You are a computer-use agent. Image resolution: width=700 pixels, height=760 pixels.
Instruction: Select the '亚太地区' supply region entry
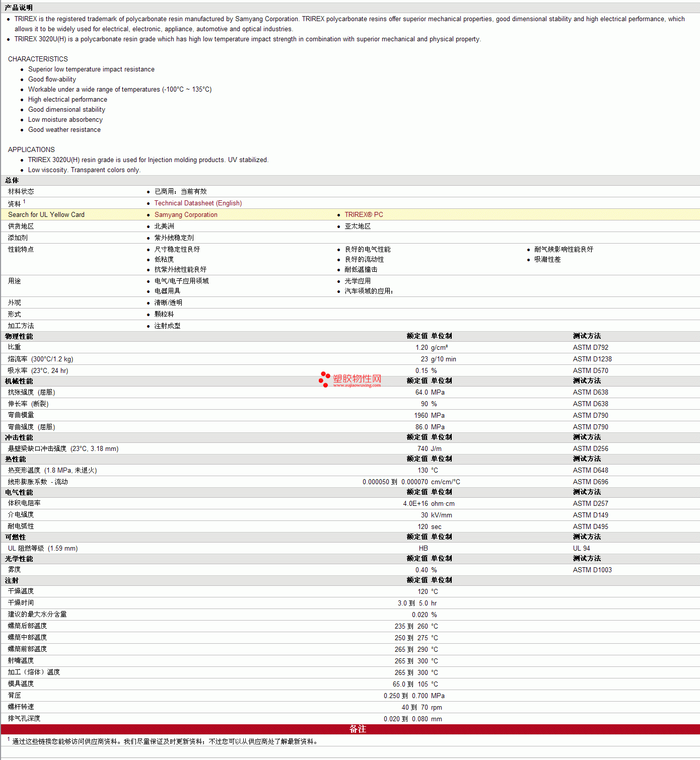coord(358,226)
